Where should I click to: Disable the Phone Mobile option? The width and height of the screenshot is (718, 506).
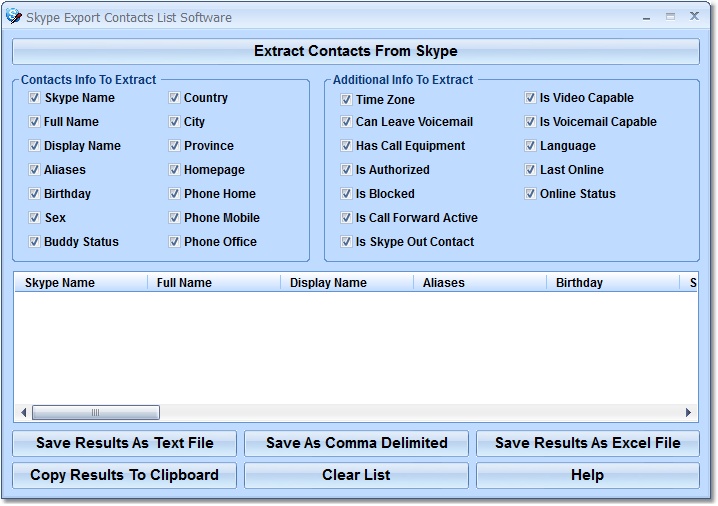point(174,218)
